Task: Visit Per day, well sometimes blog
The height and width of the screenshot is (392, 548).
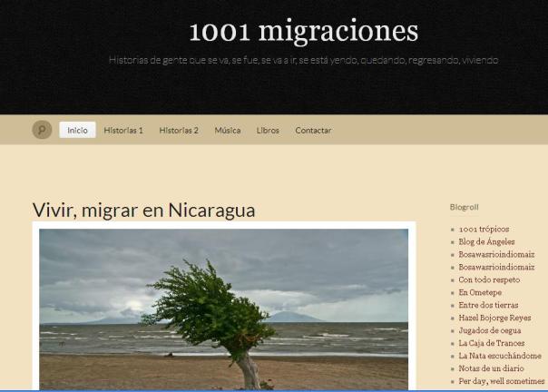Action: [502, 381]
